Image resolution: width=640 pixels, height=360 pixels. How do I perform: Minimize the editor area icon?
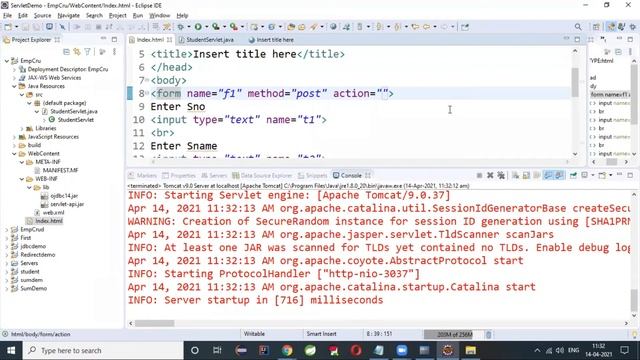coord(567,39)
